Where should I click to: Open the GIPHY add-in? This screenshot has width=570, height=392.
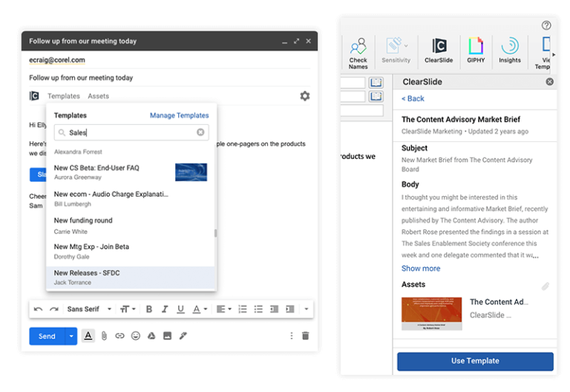[x=476, y=50]
